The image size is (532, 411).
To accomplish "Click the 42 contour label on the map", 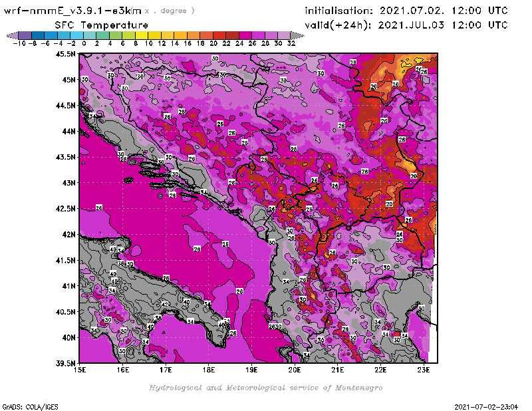I will [165, 304].
